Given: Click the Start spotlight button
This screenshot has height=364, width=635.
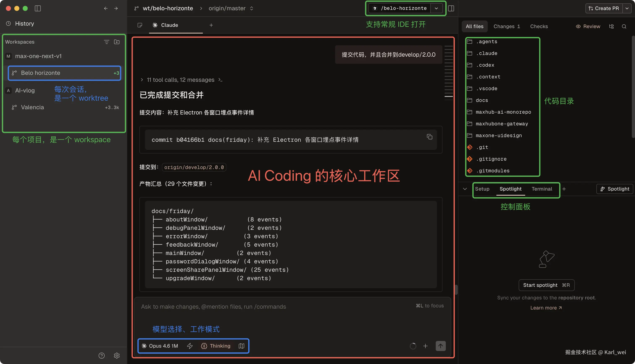Looking at the screenshot, I should point(546,285).
